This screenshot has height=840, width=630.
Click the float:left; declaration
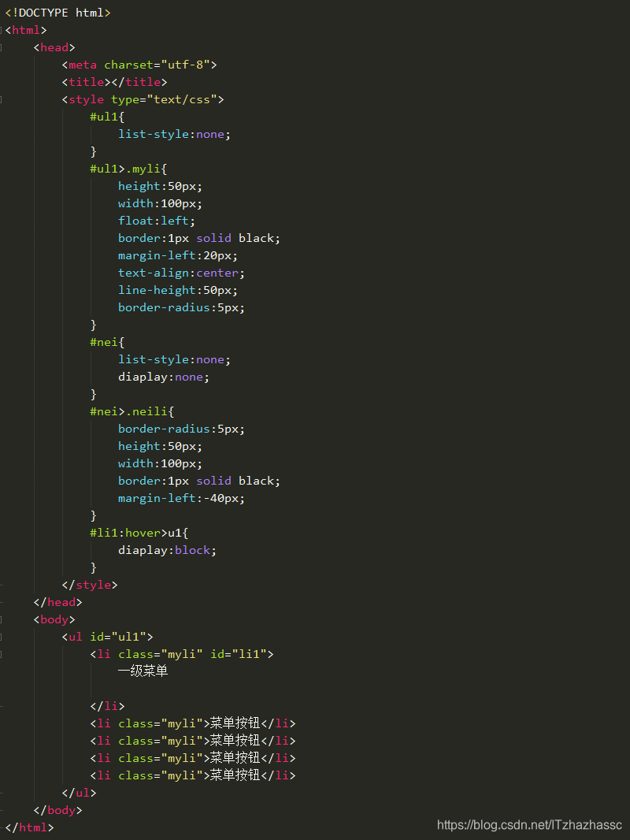tap(157, 221)
